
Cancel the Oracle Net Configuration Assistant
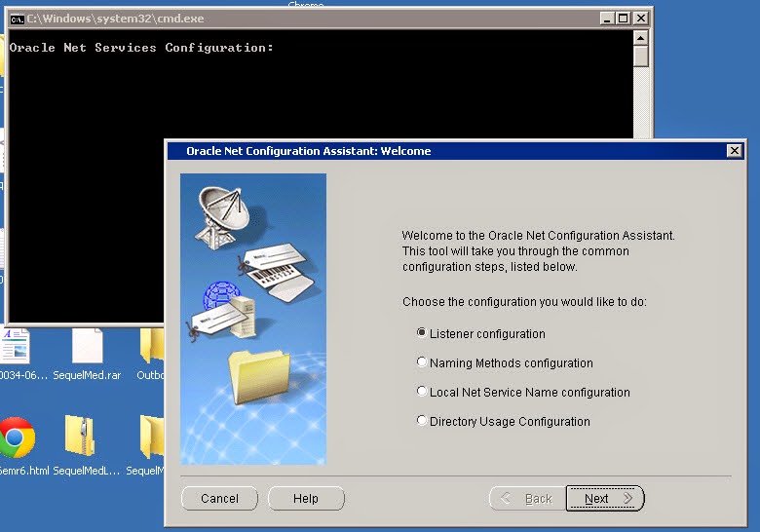pos(219,498)
